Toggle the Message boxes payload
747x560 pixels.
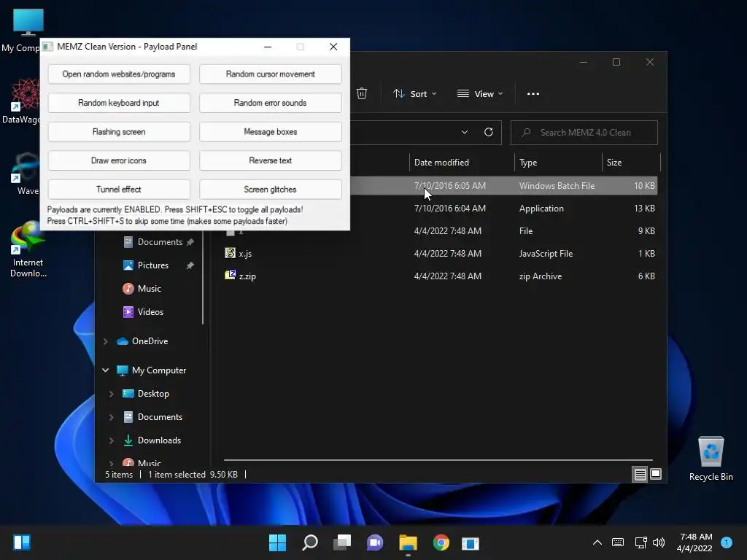coord(270,132)
